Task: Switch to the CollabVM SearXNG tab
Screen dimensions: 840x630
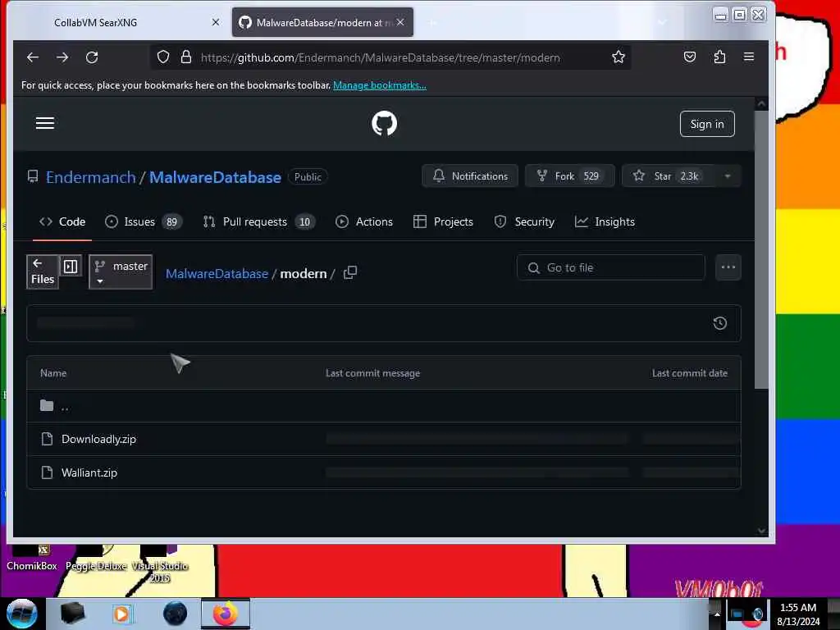Action: coord(95,22)
